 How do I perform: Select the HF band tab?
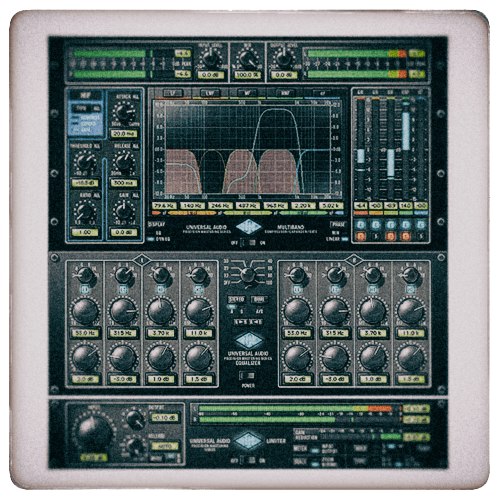(x=322, y=93)
